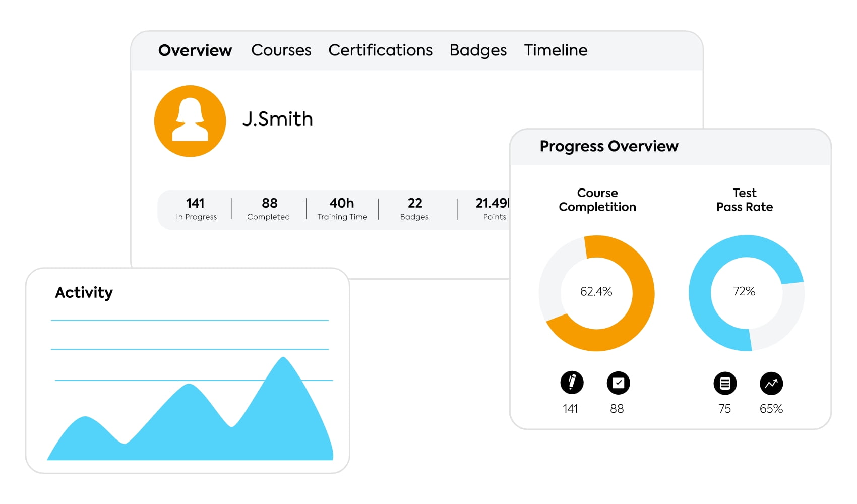Click the 75 value under document icon

click(725, 409)
